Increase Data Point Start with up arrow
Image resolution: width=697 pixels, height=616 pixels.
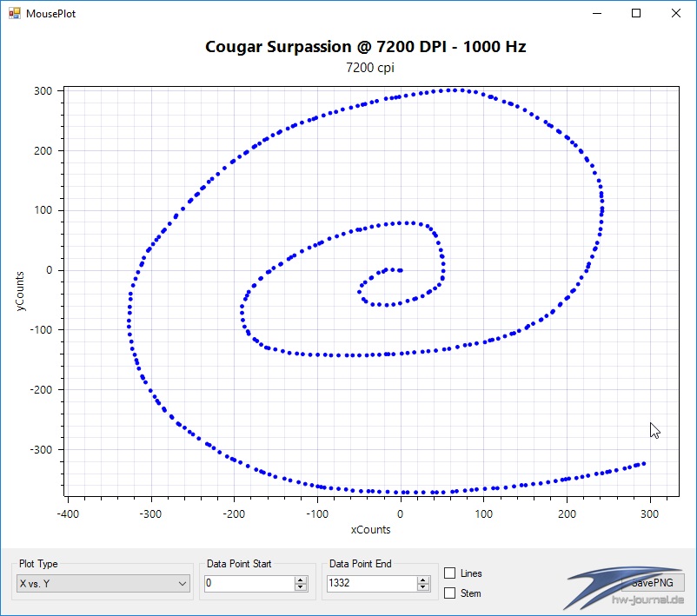[301, 580]
